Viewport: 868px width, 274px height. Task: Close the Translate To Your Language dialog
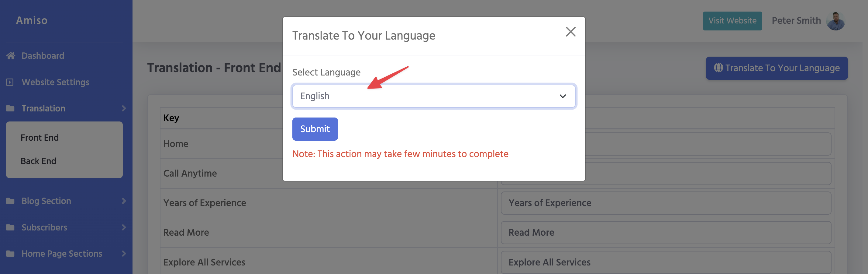coord(570,32)
